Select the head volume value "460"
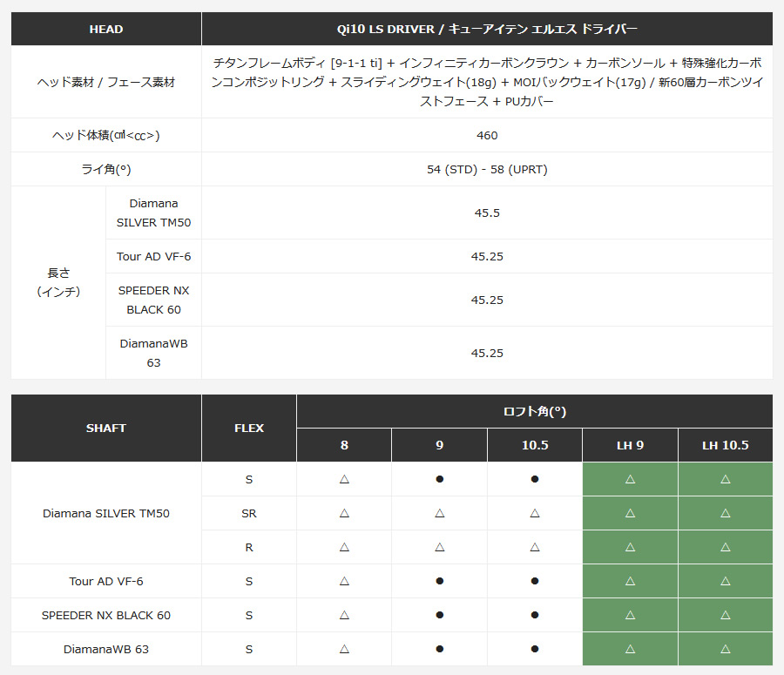This screenshot has height=675, width=784. 487,136
